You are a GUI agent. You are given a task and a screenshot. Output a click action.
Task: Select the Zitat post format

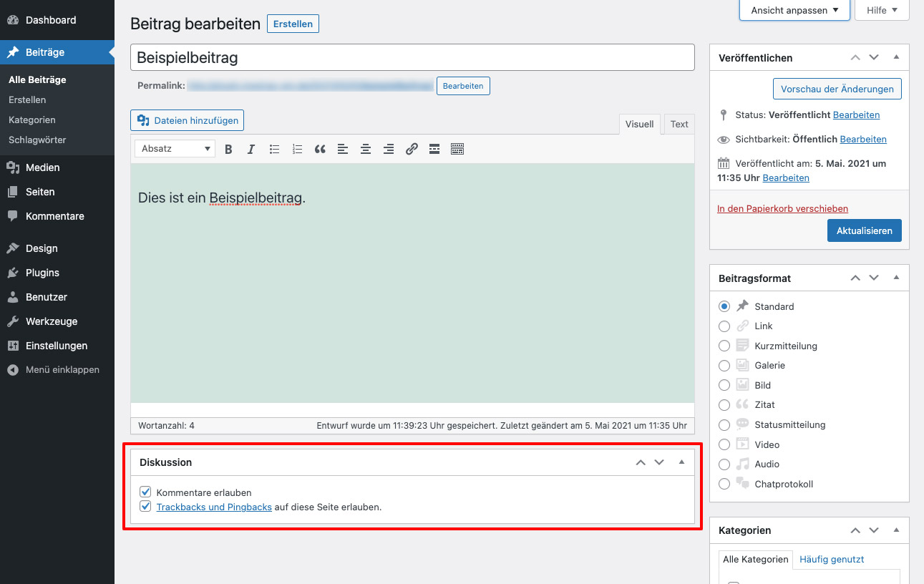[x=724, y=404]
